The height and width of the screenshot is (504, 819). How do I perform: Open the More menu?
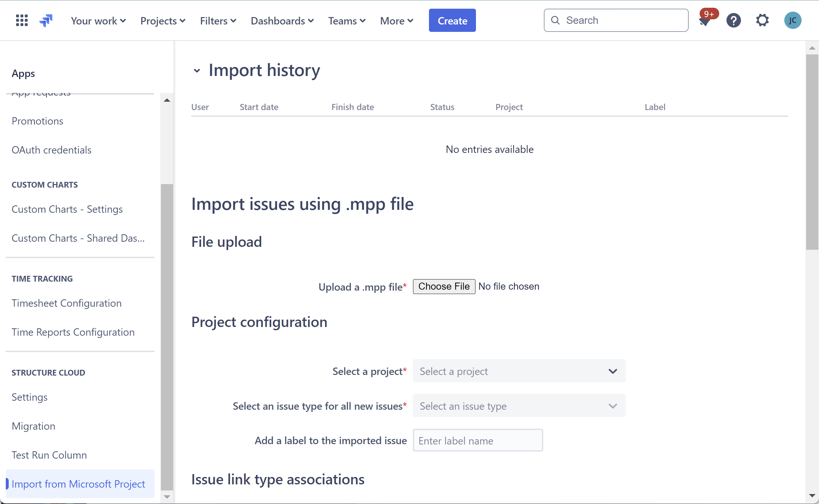[397, 21]
